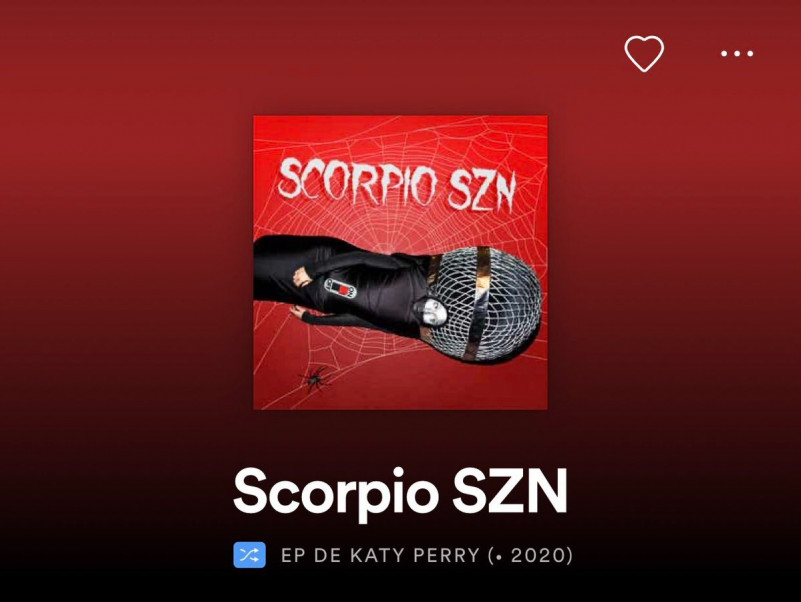Open the Scorpio SZN album cover
The height and width of the screenshot is (602, 801).
(x=400, y=263)
